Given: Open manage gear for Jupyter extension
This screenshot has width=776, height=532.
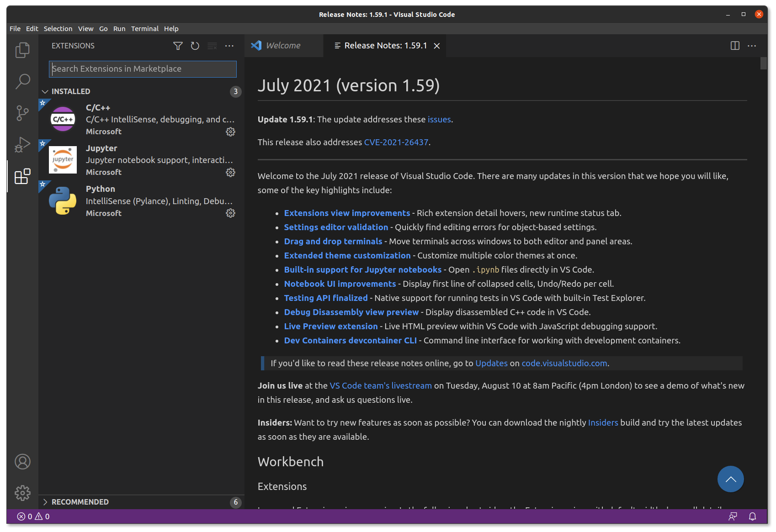Looking at the screenshot, I should [x=231, y=172].
